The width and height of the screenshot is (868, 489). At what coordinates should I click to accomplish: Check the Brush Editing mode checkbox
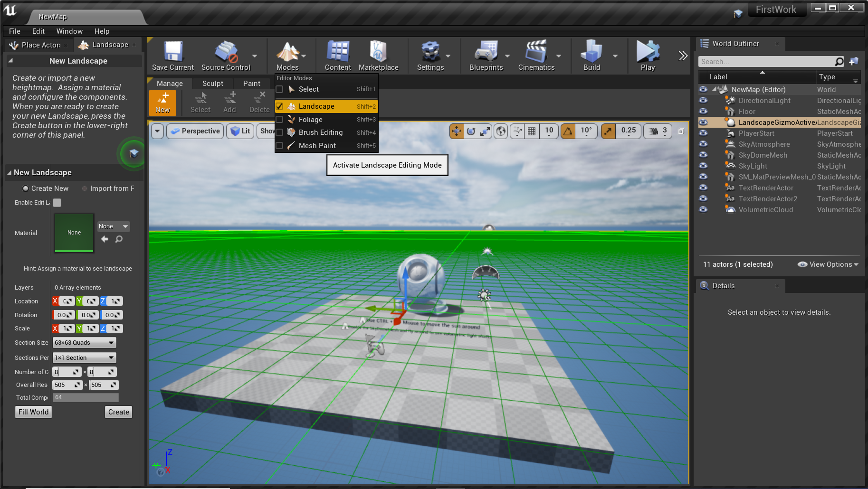(x=279, y=132)
